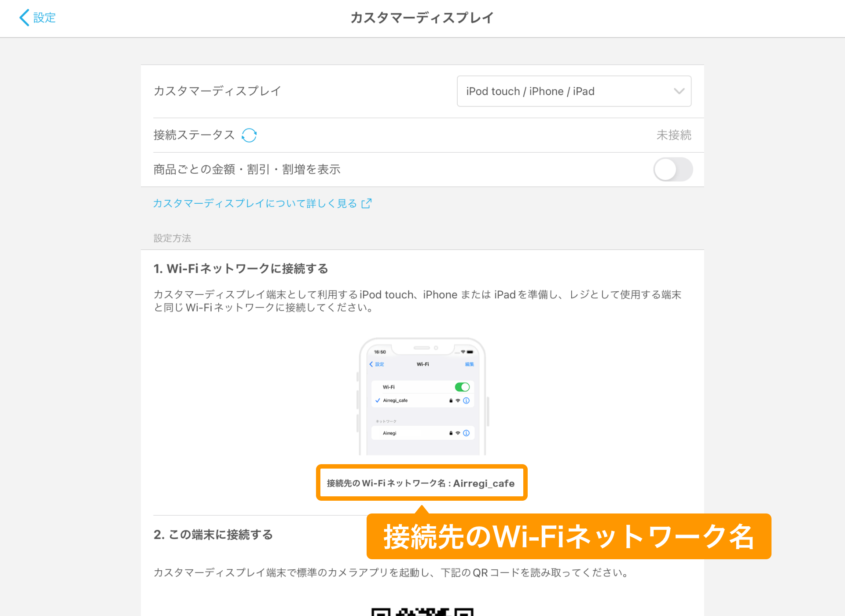845x616 pixels.
Task: Tap 編集 in the Wi-Fi screen illustration
Action: tap(470, 364)
